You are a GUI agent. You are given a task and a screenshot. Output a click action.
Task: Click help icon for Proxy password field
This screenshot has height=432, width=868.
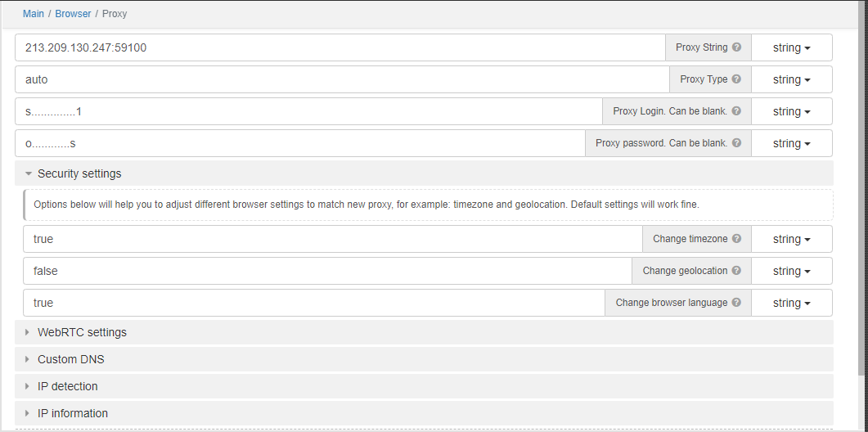point(736,143)
